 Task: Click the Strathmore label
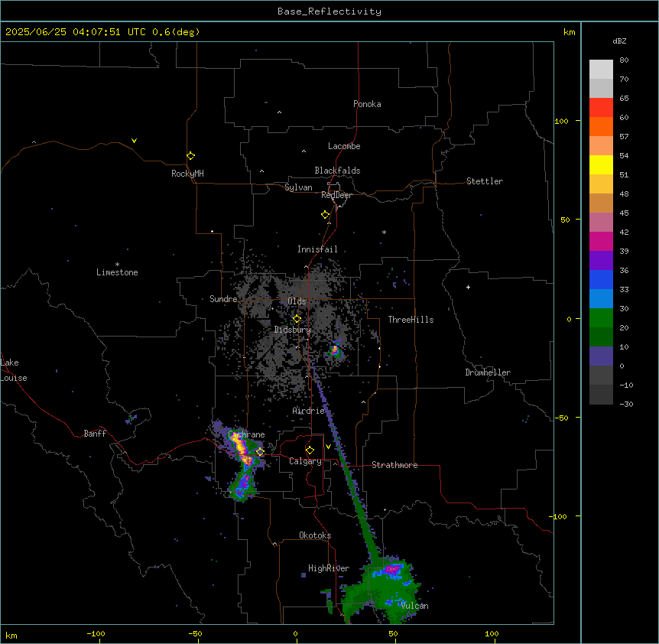(x=394, y=465)
